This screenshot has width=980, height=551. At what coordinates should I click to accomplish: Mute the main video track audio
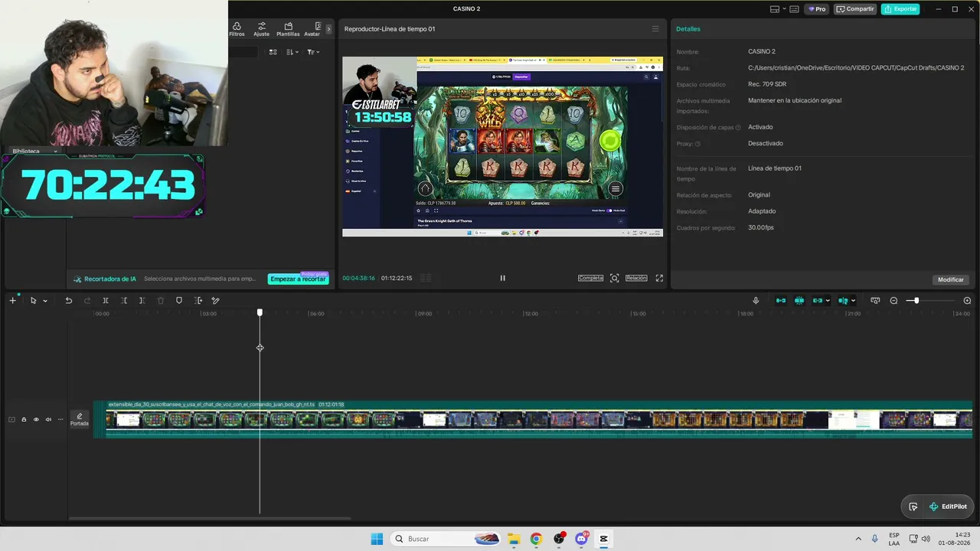click(48, 419)
